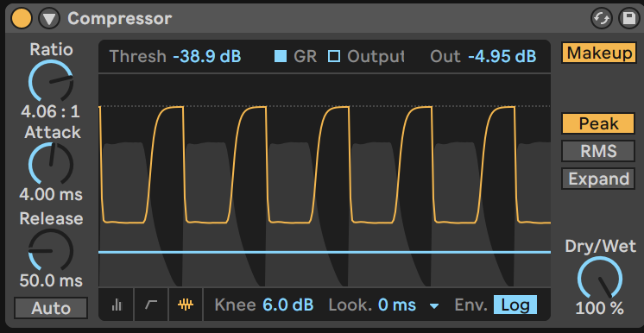Click the Dry/Wet value 100 %

599,308
